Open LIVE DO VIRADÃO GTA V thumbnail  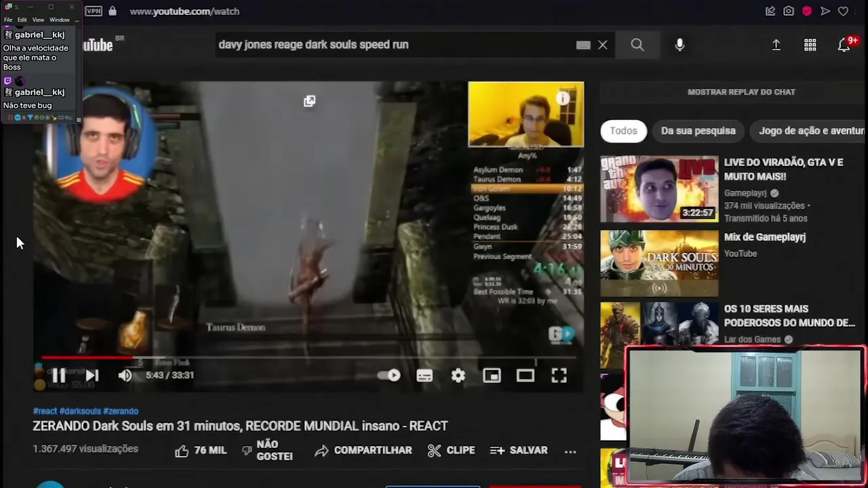(659, 189)
